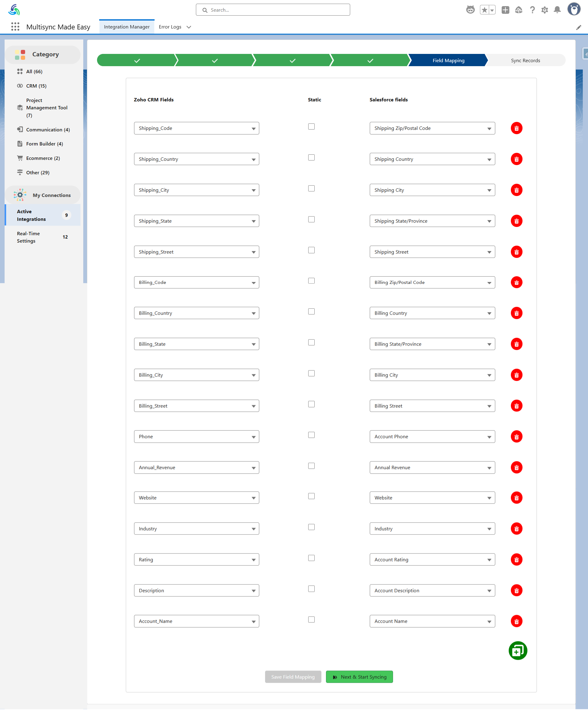
Task: Click the green add mapping row icon
Action: [x=518, y=651]
